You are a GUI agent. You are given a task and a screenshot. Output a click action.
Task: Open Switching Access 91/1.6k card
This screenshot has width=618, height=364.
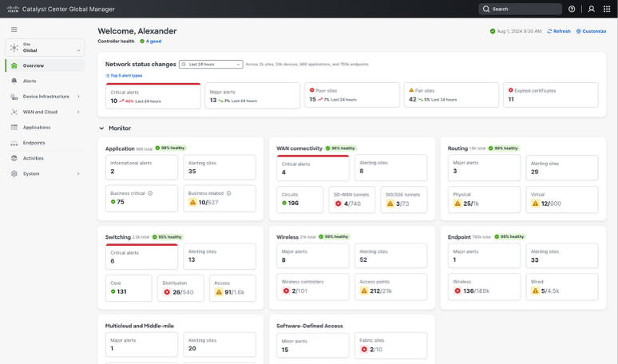pos(232,288)
